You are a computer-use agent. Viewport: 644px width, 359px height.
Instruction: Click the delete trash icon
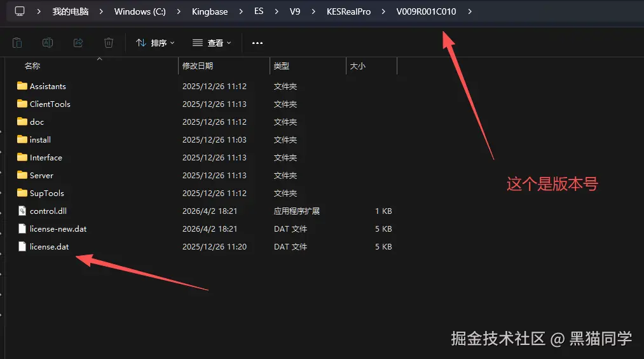point(109,43)
